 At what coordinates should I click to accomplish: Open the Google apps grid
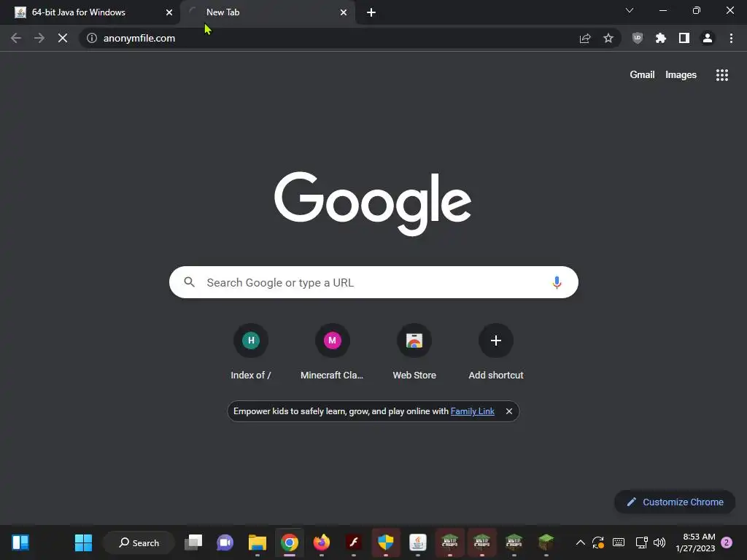[722, 75]
